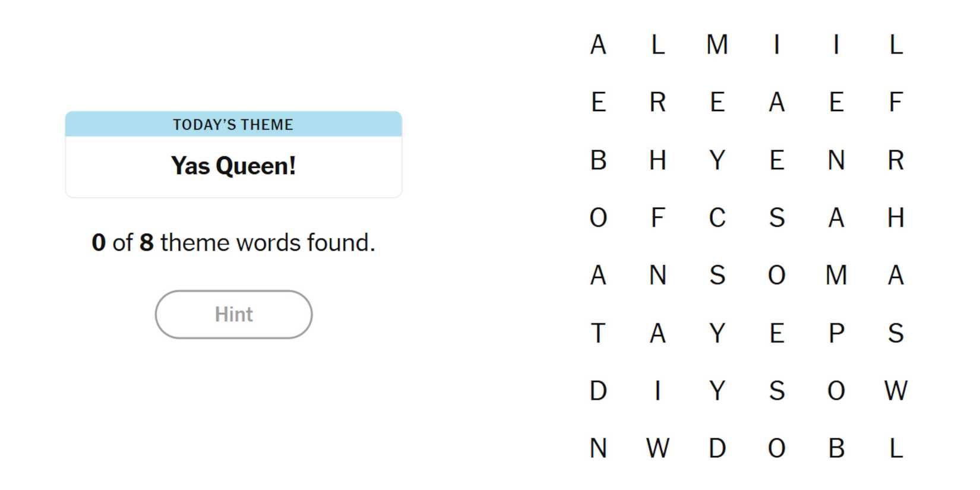Pick the letter A in the top row
Viewport: 980px width, 490px height.
(x=598, y=45)
